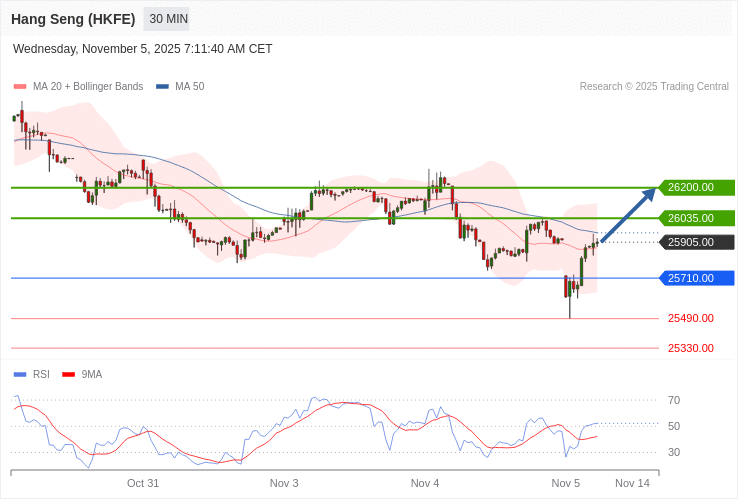The image size is (738, 500).
Task: Click the red 9MA legend swatch
Action: click(69, 375)
